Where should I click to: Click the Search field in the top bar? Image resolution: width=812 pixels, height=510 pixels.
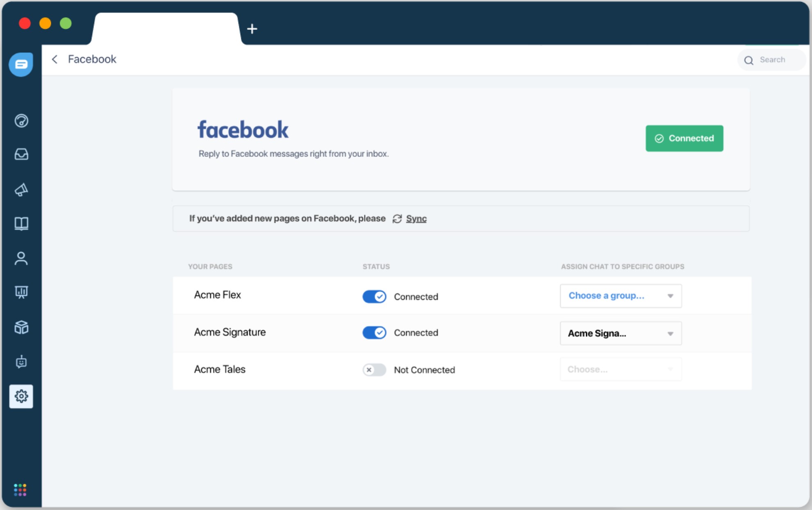[x=772, y=60]
